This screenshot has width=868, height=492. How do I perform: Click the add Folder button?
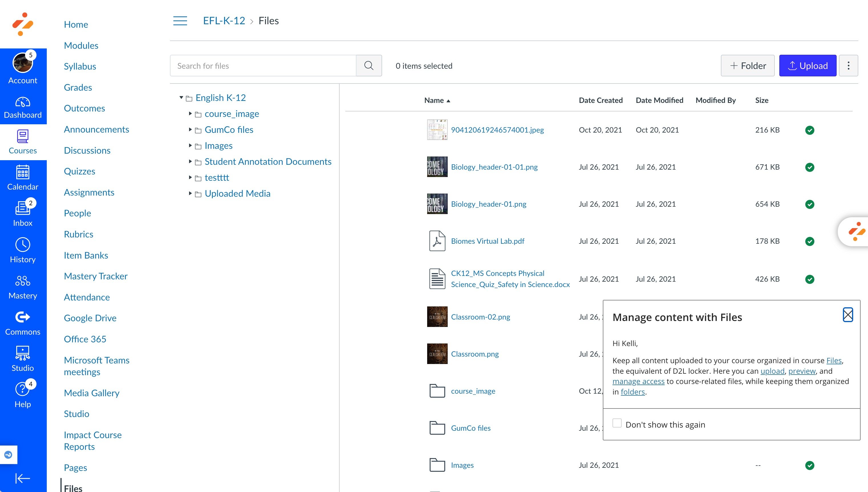747,66
